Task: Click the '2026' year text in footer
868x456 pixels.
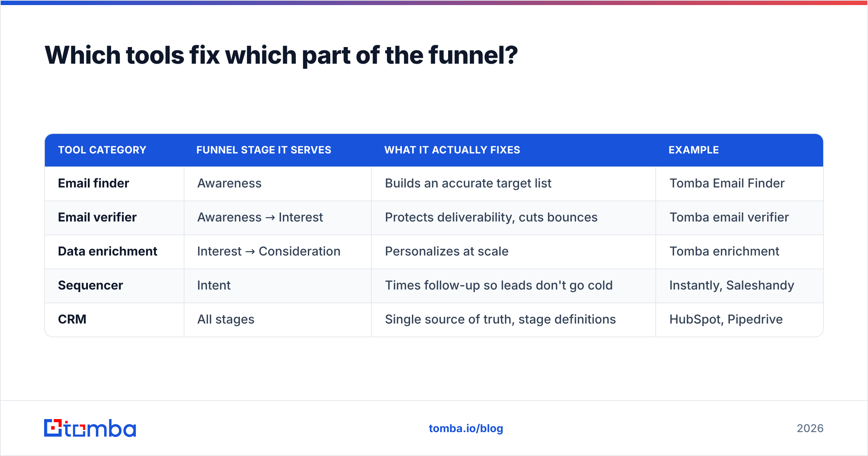Action: [x=810, y=428]
